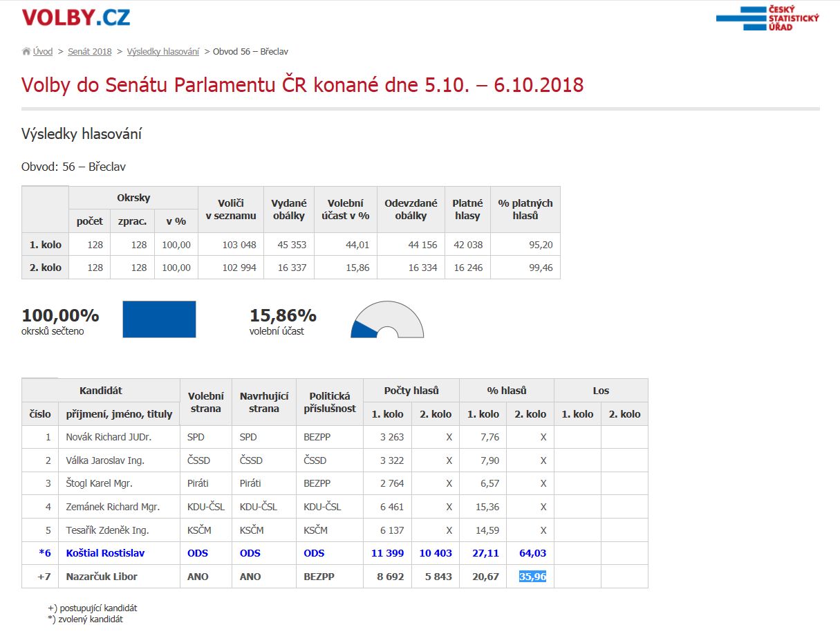The width and height of the screenshot is (840, 634).
Task: Navigate to Výsledky hlasování breadcrumb link
Action: pos(162,52)
